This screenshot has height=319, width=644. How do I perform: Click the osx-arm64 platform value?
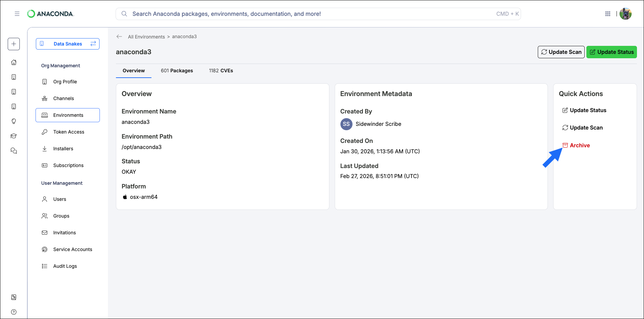pos(144,197)
